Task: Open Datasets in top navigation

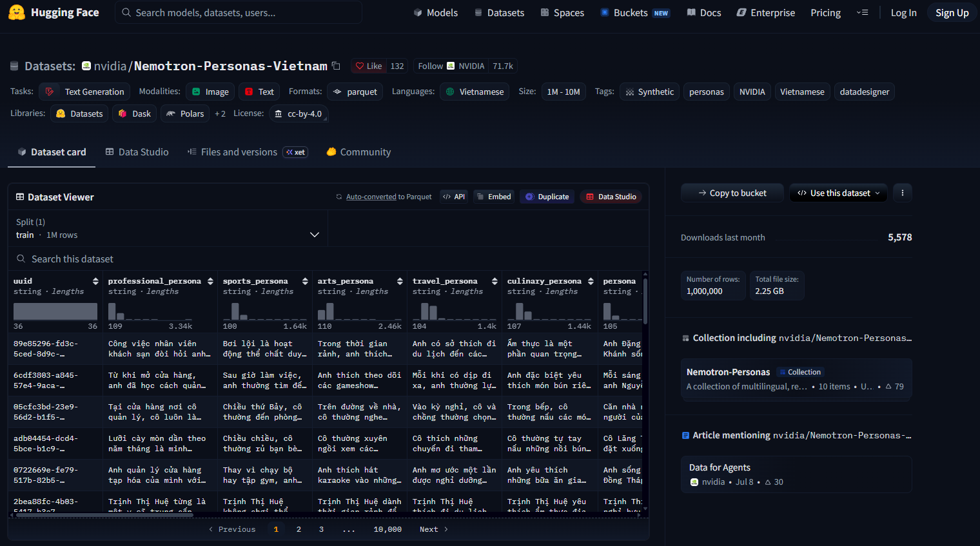Action: [x=499, y=12]
